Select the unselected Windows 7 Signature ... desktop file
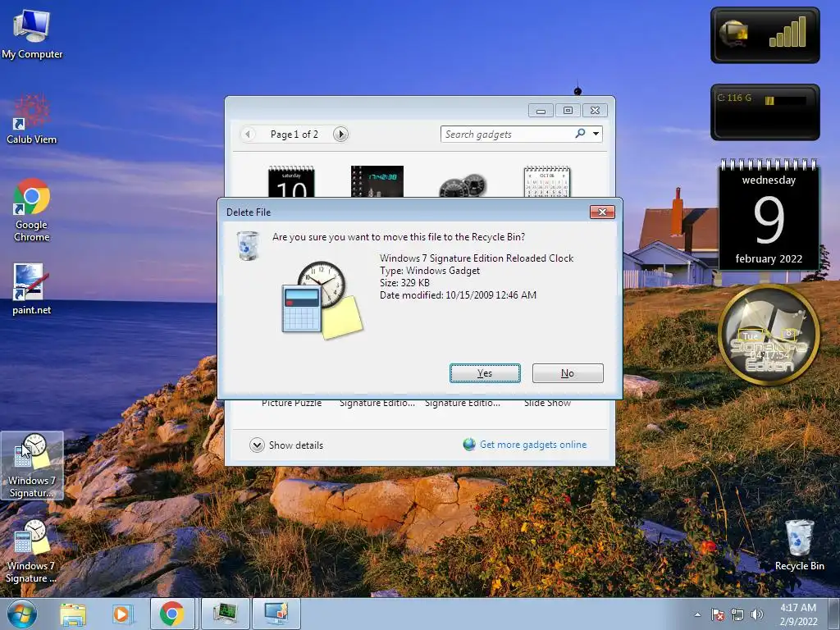The height and width of the screenshot is (630, 840). (32, 550)
